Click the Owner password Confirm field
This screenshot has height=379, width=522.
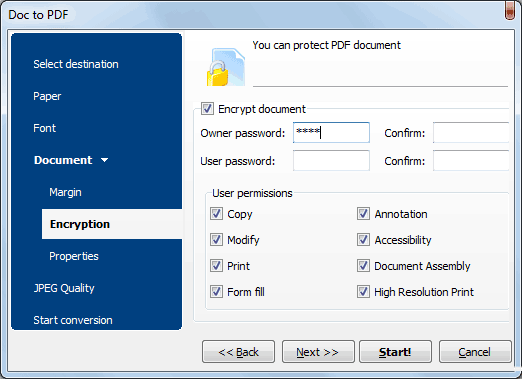(x=471, y=133)
